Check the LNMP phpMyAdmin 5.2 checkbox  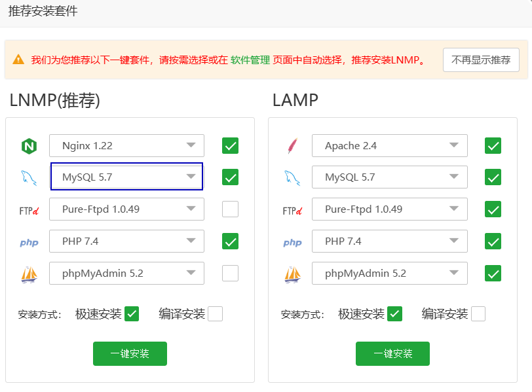pyautogui.click(x=230, y=273)
